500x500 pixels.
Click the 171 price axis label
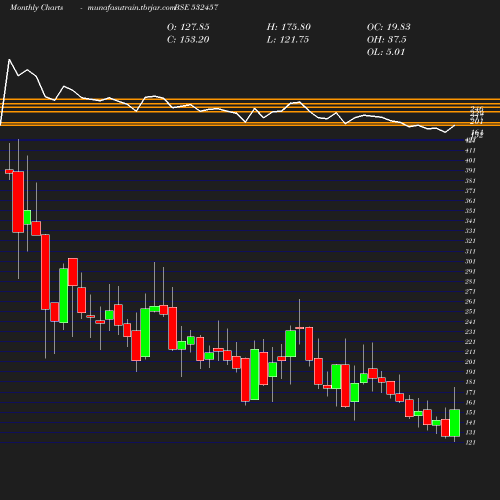point(470,393)
